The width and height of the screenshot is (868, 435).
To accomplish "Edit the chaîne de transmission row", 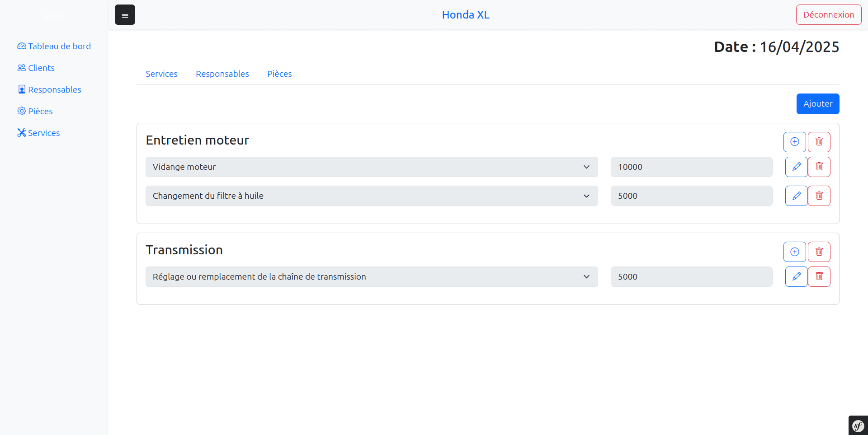I will [x=797, y=276].
